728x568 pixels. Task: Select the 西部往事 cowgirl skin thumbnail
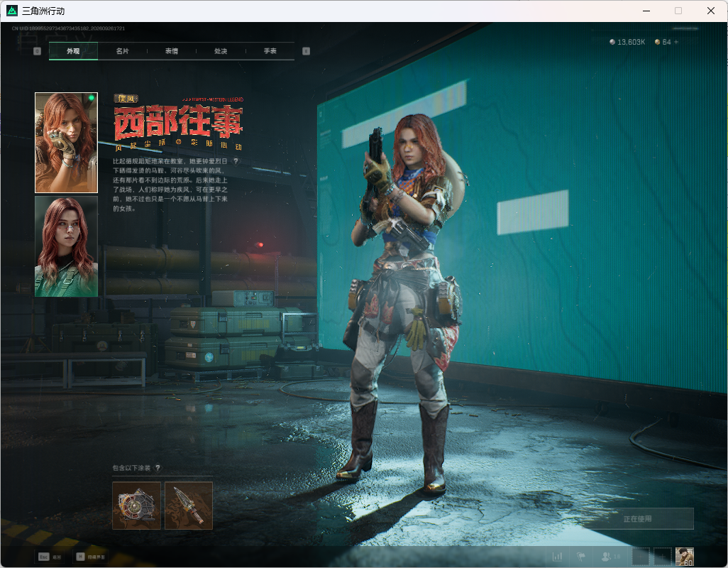[x=67, y=143]
